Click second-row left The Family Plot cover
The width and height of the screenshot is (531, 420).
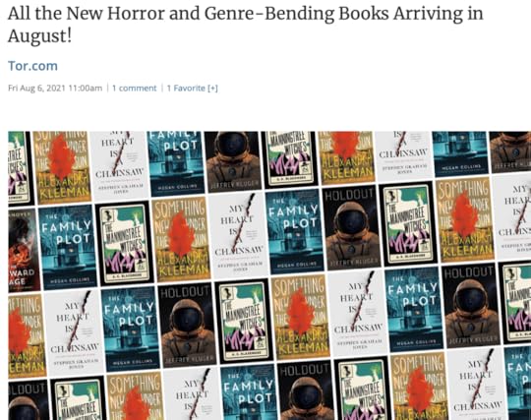(68, 247)
